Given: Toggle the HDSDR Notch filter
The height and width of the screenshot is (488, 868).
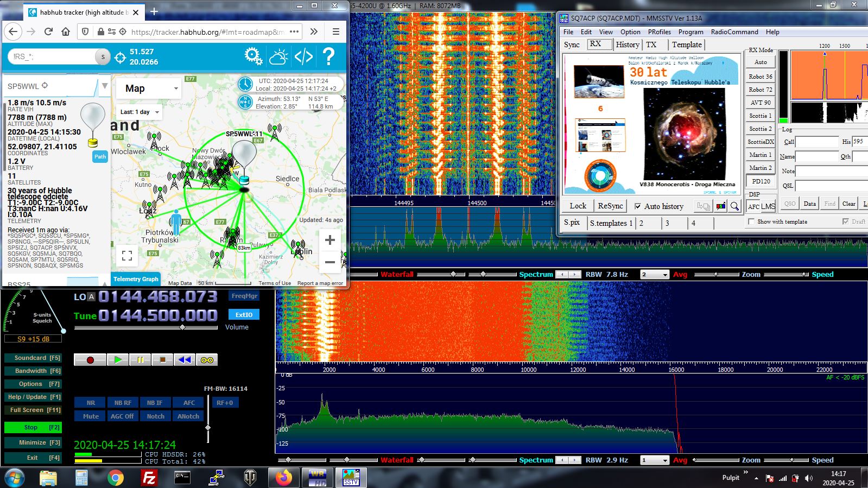Looking at the screenshot, I should pyautogui.click(x=155, y=416).
